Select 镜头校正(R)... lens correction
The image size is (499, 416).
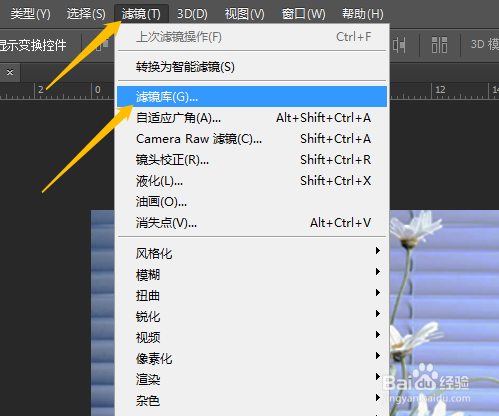pyautogui.click(x=252, y=160)
